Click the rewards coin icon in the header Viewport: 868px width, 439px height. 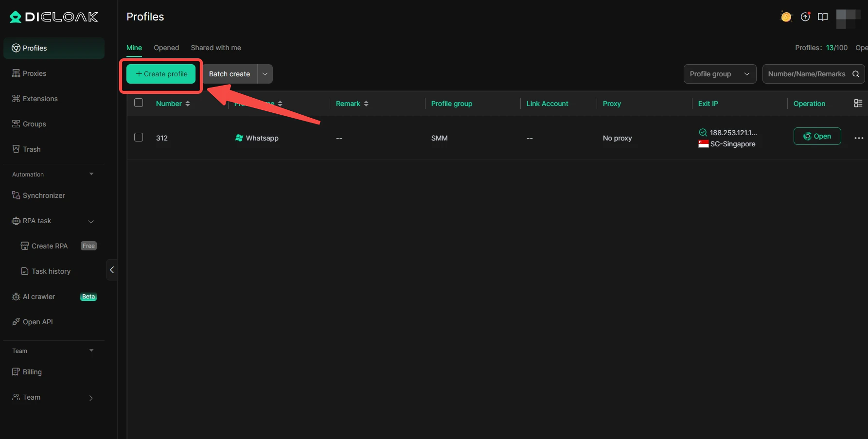(x=786, y=16)
